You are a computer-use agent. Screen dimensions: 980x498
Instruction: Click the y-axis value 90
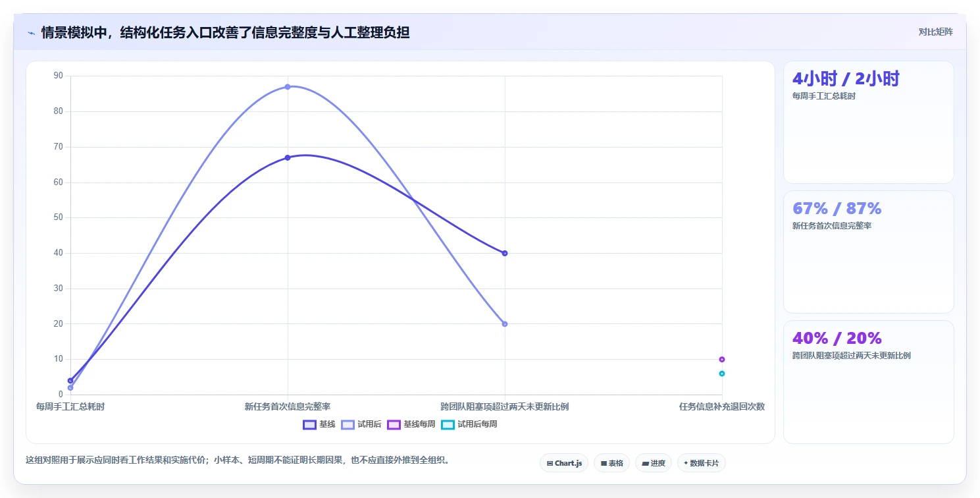(x=59, y=76)
